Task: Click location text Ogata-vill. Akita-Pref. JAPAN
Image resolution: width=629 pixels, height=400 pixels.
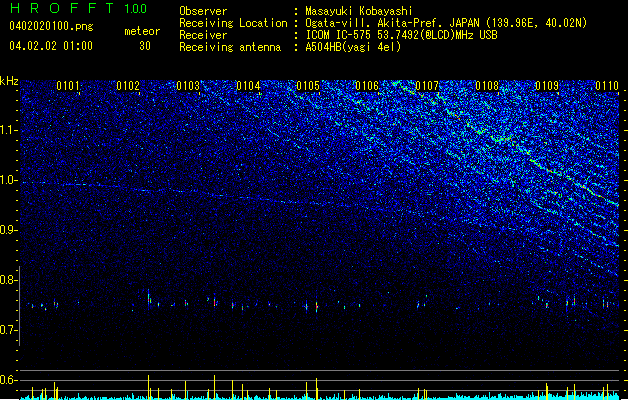Action: pyautogui.click(x=392, y=23)
